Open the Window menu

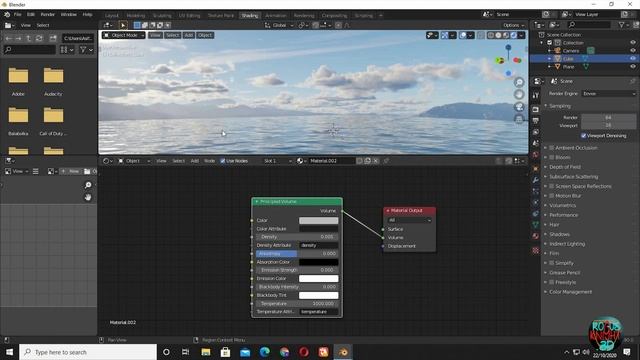coord(69,14)
